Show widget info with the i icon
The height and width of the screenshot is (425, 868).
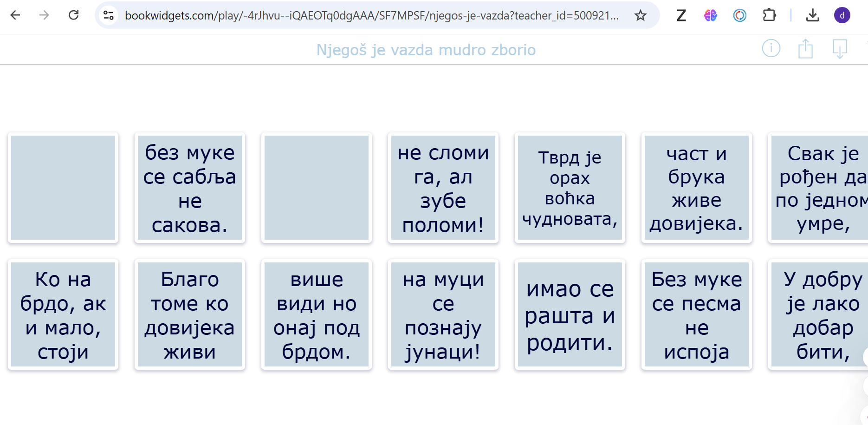click(x=771, y=48)
